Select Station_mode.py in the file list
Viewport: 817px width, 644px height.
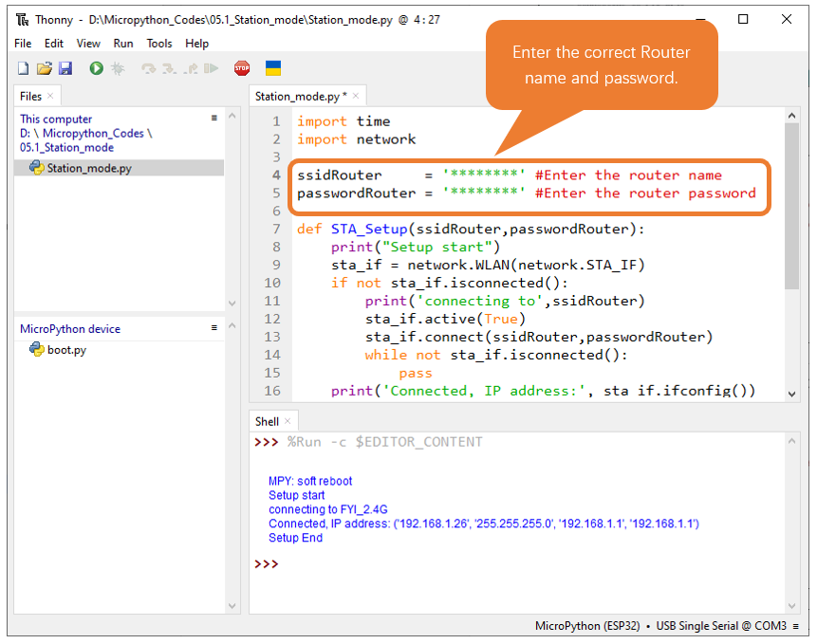(120, 168)
